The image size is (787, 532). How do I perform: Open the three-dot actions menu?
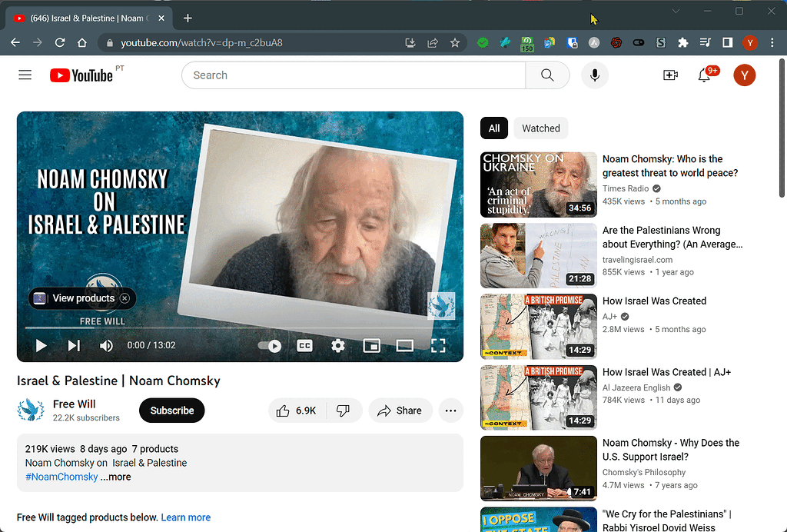coord(451,411)
